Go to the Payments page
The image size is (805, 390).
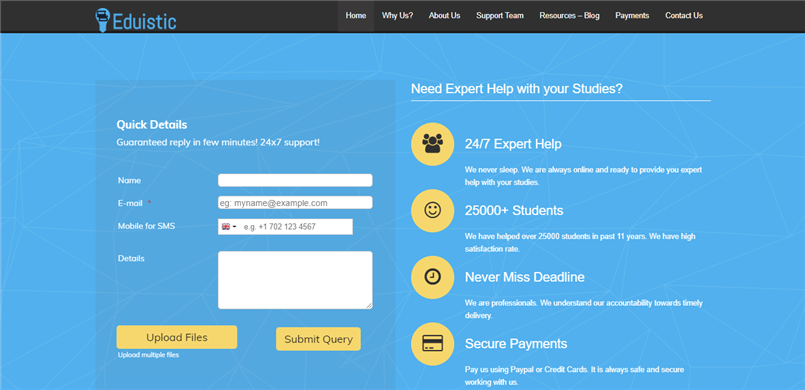tap(632, 16)
